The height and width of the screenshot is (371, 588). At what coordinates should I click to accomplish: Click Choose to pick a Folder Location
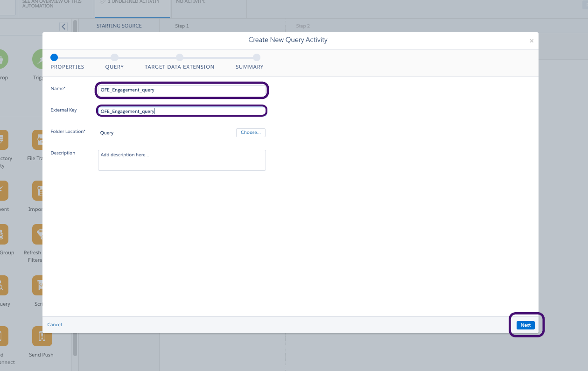click(x=251, y=133)
